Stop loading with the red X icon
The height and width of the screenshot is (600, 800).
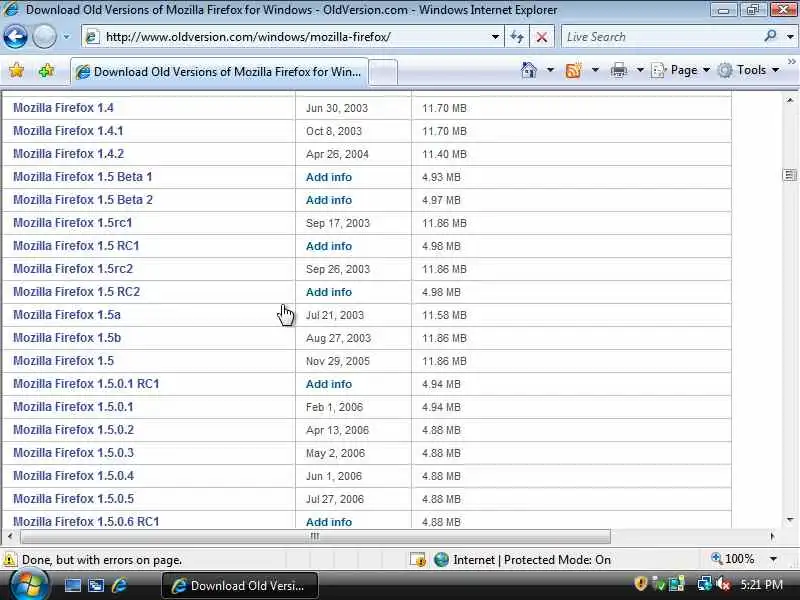point(542,37)
